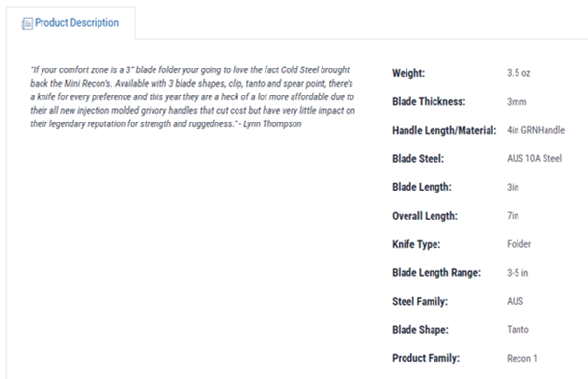The height and width of the screenshot is (379, 588).
Task: Open the Product Description tab
Action: 70,23
